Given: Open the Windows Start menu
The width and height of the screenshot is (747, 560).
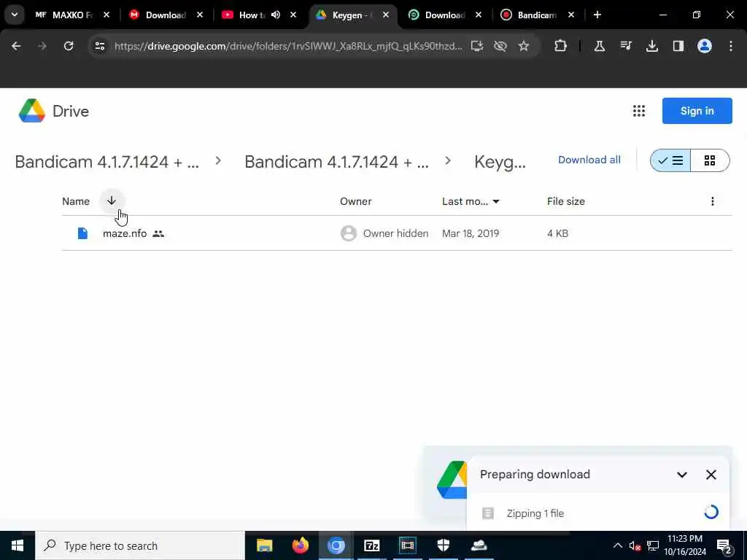Looking at the screenshot, I should [18, 545].
